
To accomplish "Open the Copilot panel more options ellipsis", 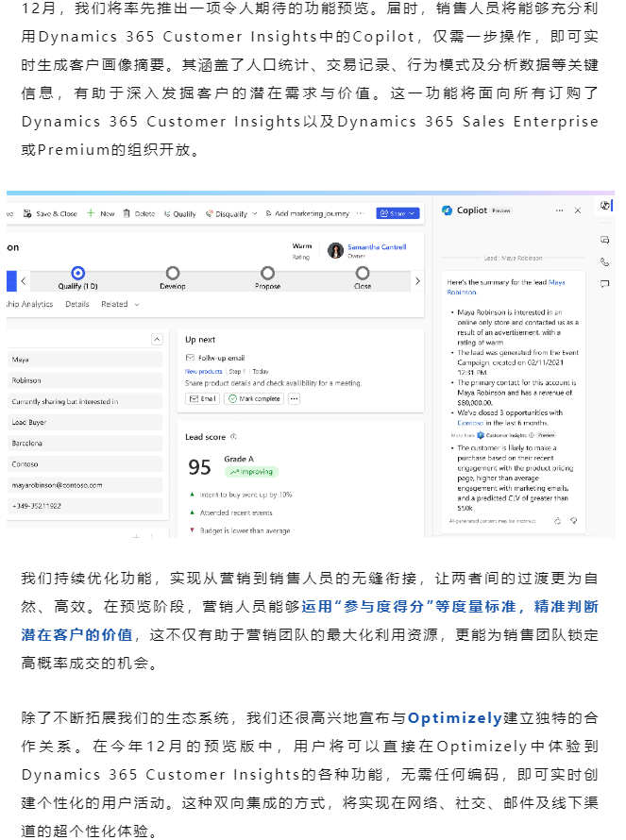I will pos(560,210).
